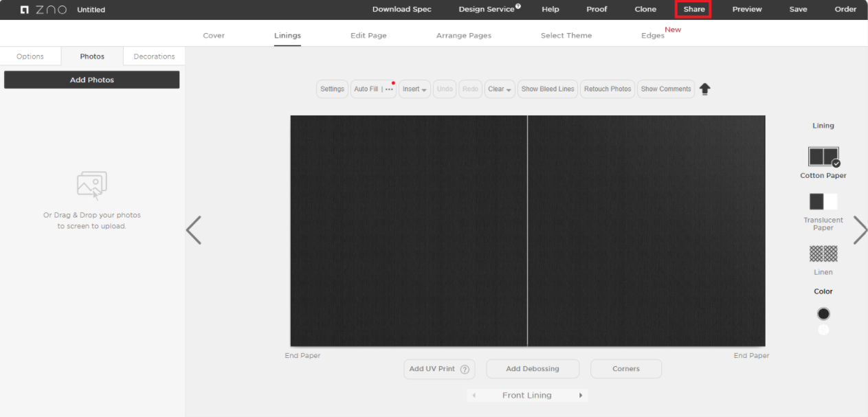Click the ZNO logo icon
The width and height of the screenshot is (868, 417).
[x=43, y=10]
